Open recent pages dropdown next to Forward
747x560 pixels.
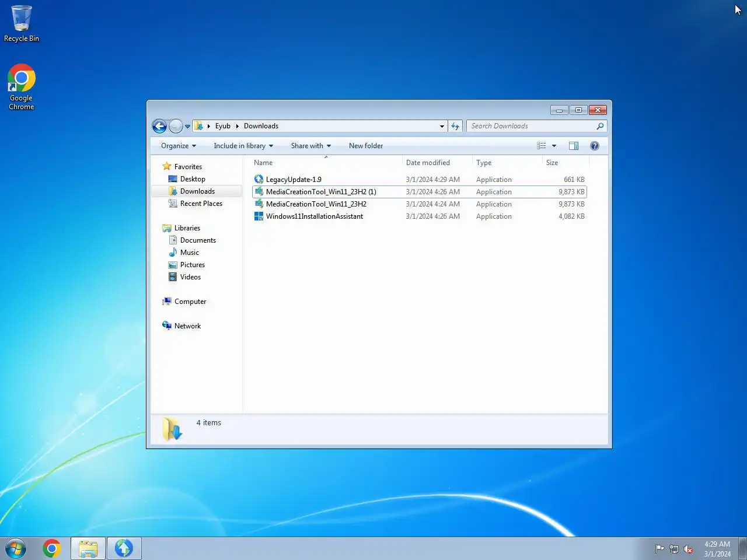(x=187, y=126)
